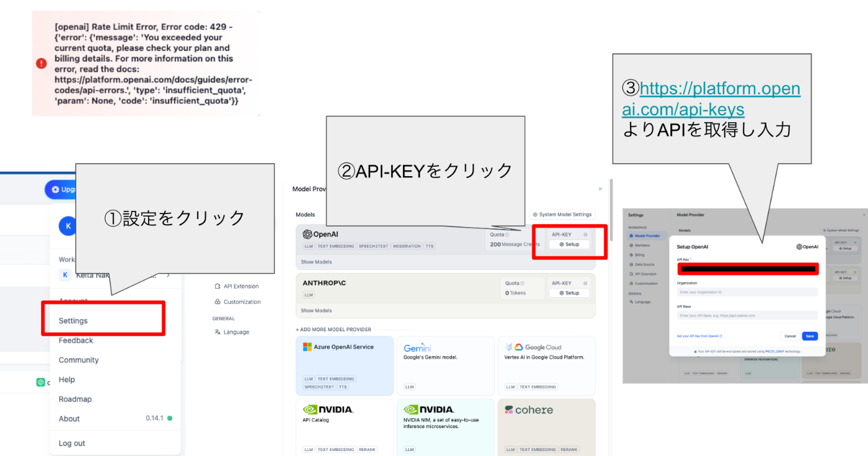This screenshot has width=868, height=456.
Task: Click the Azure OpenAI Service Microsoft logo
Action: 307,347
